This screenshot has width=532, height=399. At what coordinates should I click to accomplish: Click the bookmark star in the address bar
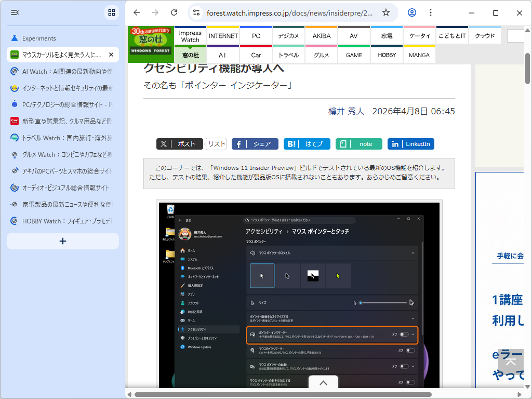click(x=387, y=12)
